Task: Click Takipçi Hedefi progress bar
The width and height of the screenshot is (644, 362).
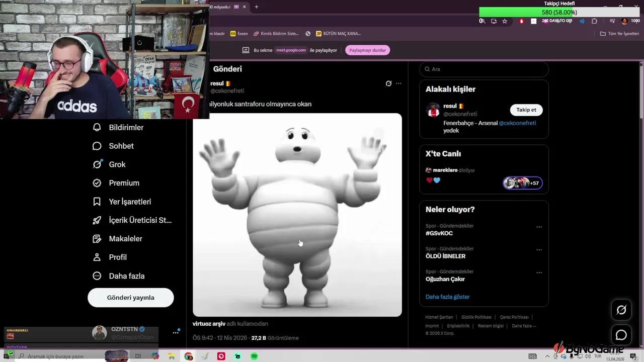Action: (x=559, y=12)
